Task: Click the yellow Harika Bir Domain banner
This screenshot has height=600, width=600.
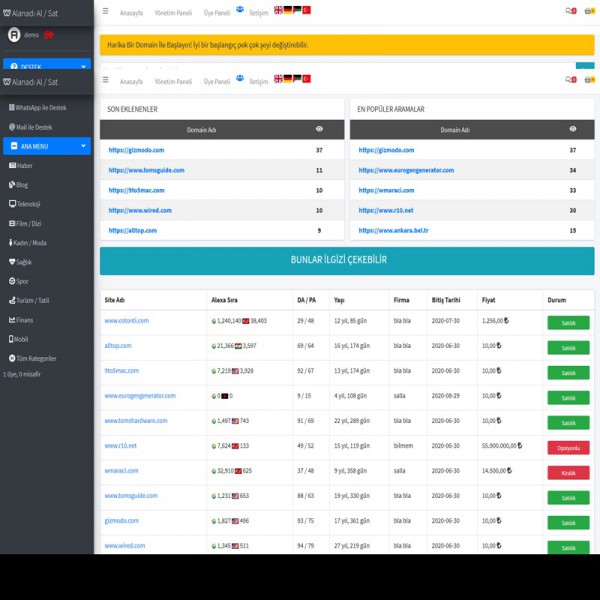Action: click(x=347, y=45)
